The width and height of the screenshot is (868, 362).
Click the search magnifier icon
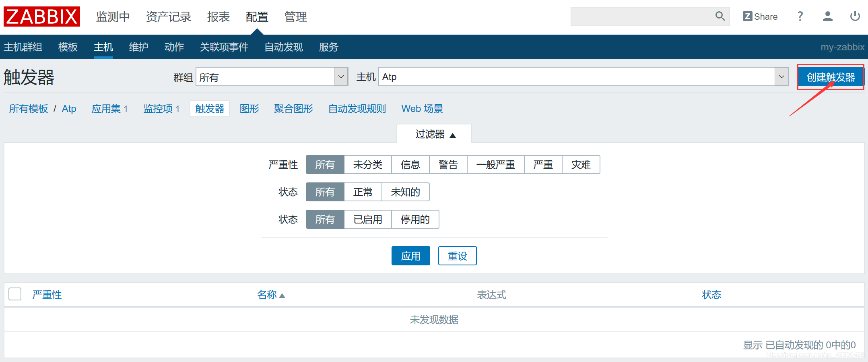click(720, 17)
